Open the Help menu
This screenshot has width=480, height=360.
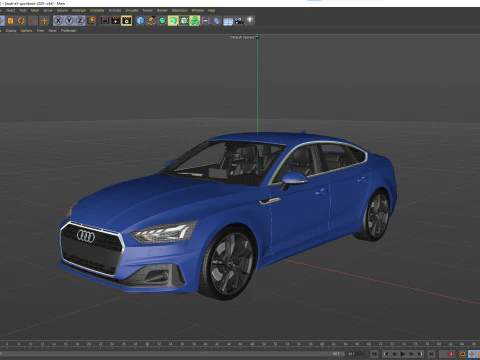212,10
